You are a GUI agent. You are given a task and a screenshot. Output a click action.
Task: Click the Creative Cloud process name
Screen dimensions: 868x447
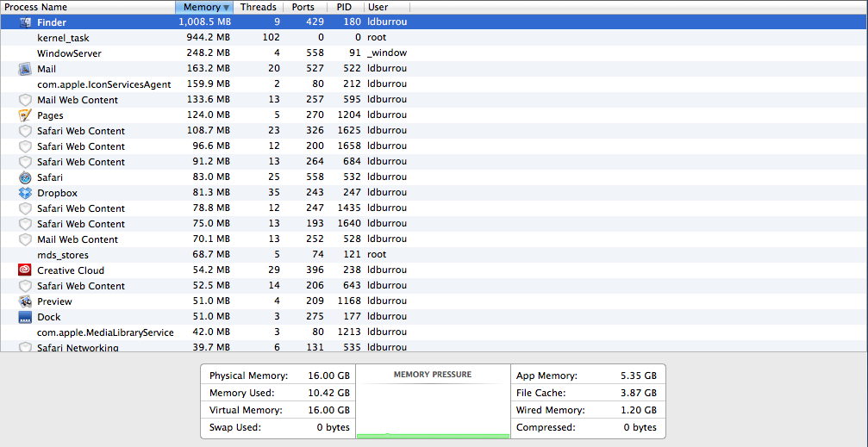[71, 270]
